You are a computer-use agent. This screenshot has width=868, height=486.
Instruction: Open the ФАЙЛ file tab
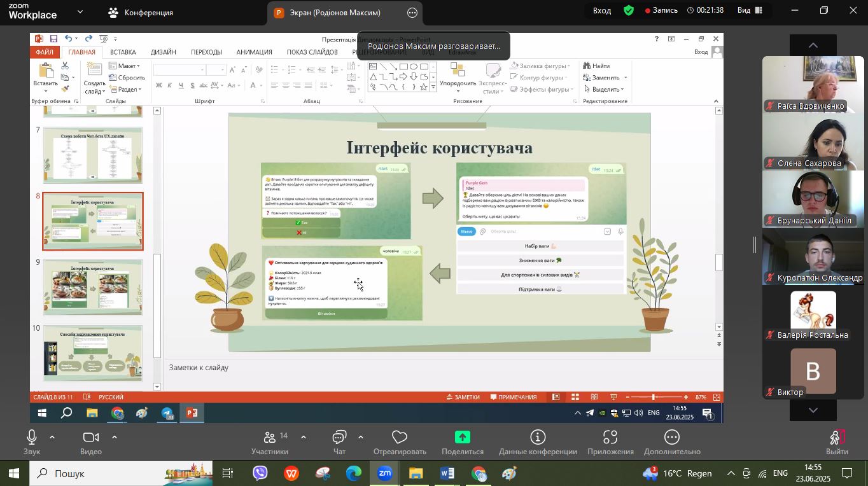tap(45, 52)
